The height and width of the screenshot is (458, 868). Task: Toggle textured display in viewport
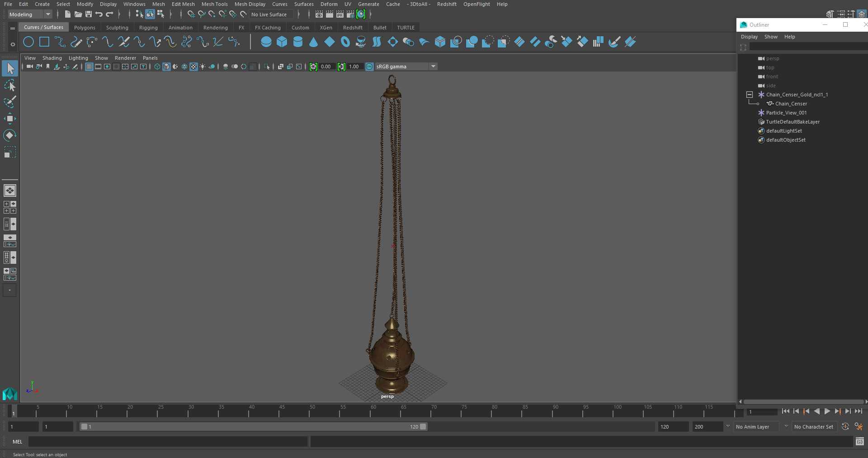pos(193,67)
